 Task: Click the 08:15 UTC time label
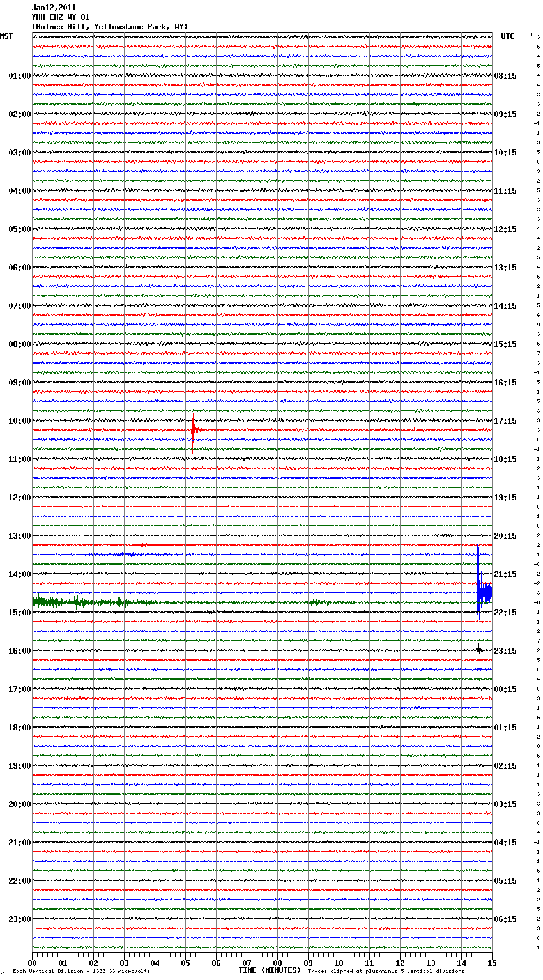(505, 76)
